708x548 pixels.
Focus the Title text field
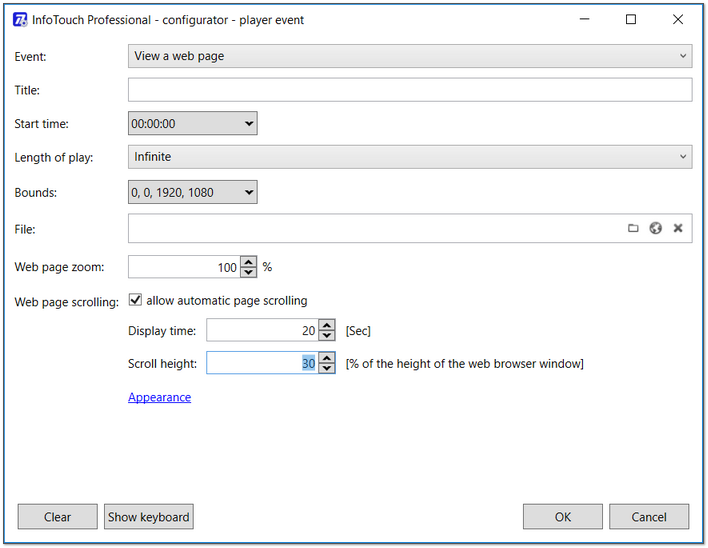coord(410,90)
